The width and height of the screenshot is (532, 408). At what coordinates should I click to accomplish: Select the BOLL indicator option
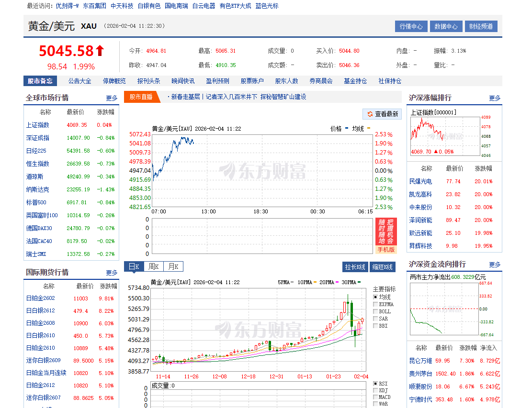[x=375, y=311]
